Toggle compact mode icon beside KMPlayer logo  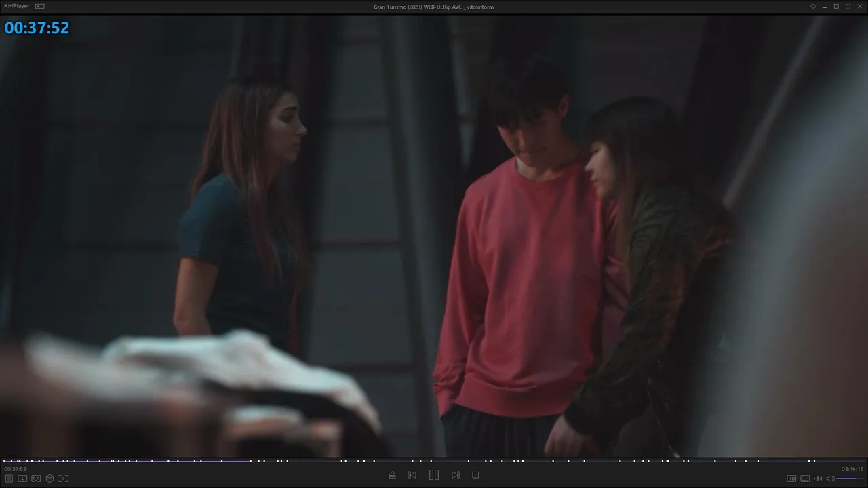pyautogui.click(x=40, y=6)
